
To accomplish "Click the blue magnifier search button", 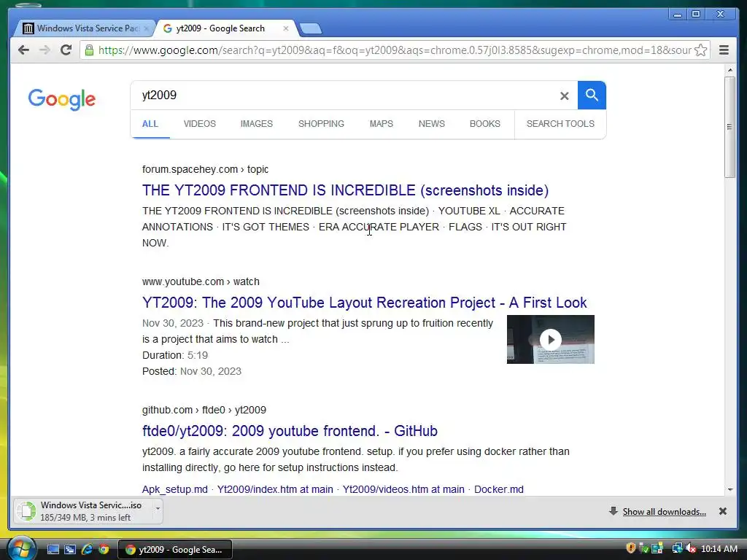I will [592, 96].
